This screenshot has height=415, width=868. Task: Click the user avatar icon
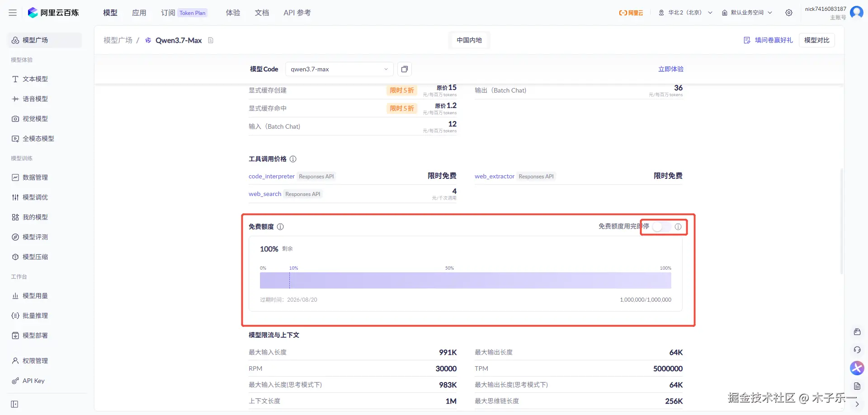tap(857, 13)
